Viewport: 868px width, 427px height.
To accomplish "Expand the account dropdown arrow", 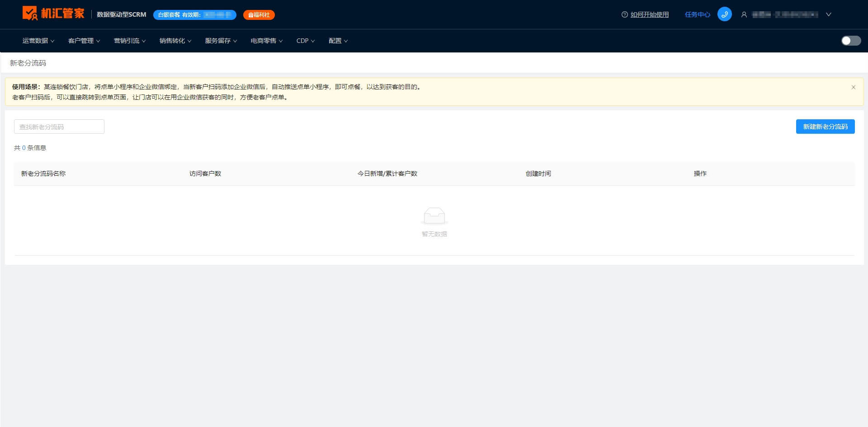I will tap(828, 14).
